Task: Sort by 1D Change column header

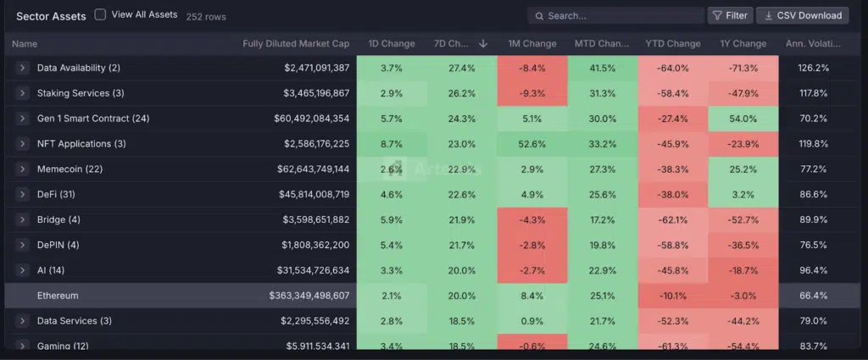Action: pos(392,44)
